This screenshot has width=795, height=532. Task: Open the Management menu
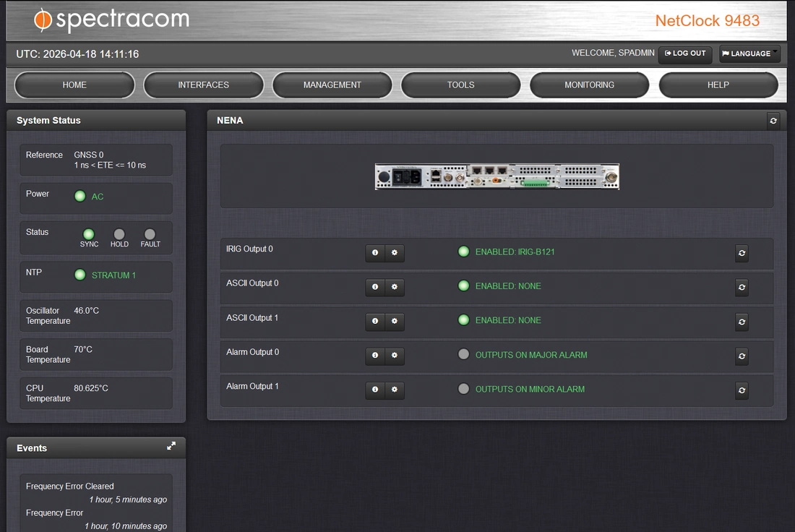332,85
